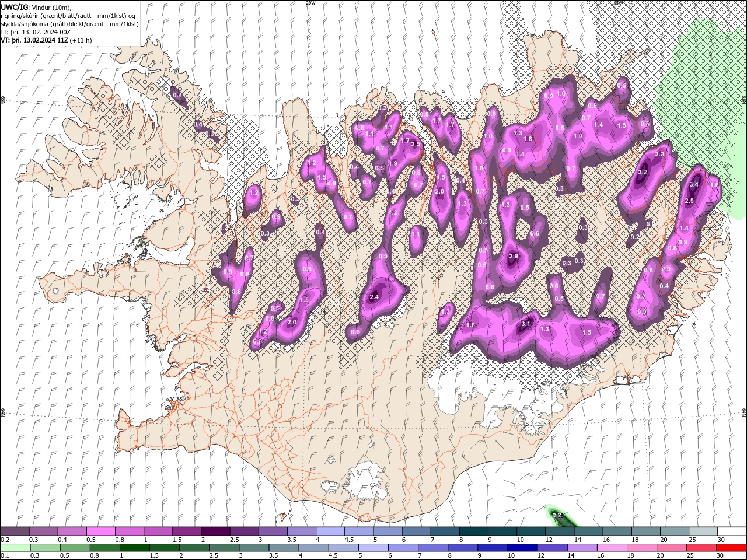Click the deep blue lower swatch between 10 and 12
Viewport: 747px width, 560px height.
522,548
